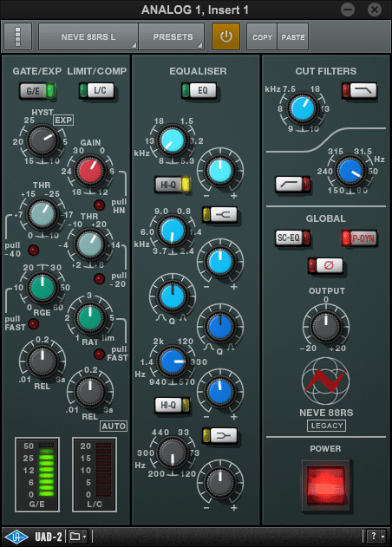Click the compressor THR threshold knob
This screenshot has width=392, height=547.
pos(90,244)
